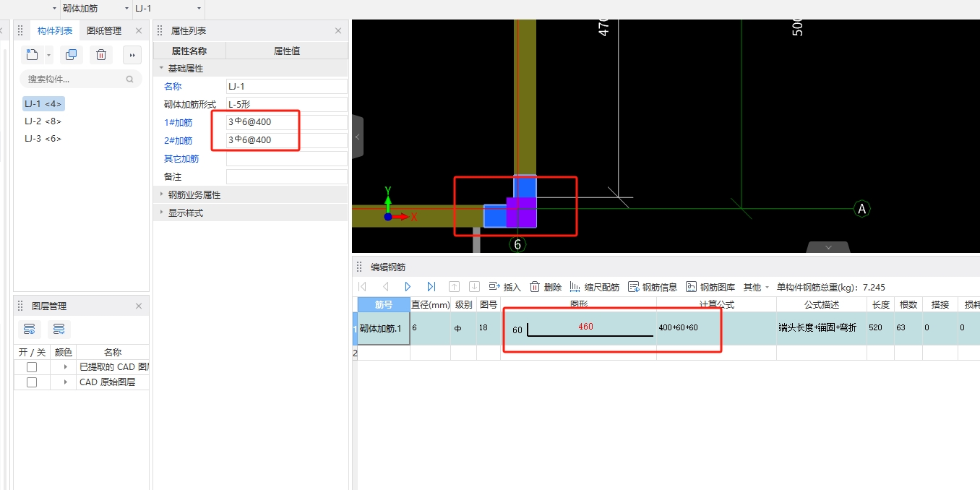Edit the 2#加筋 value field
The height and width of the screenshot is (490, 980).
click(x=287, y=140)
